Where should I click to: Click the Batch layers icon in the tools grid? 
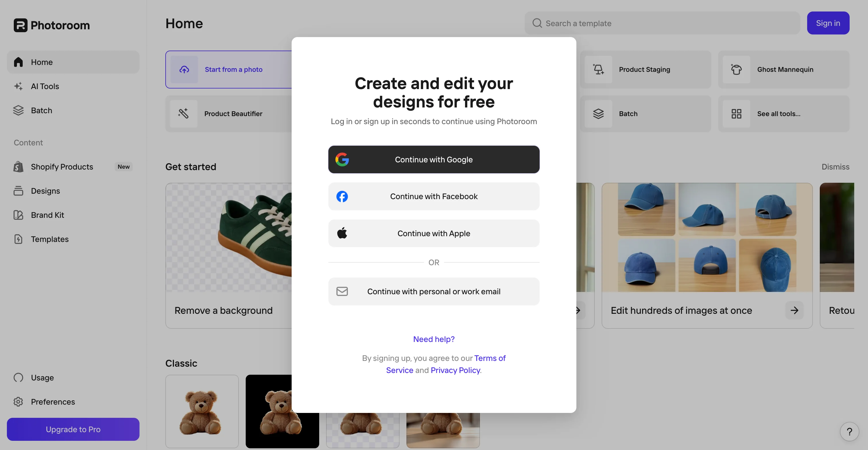(598, 114)
